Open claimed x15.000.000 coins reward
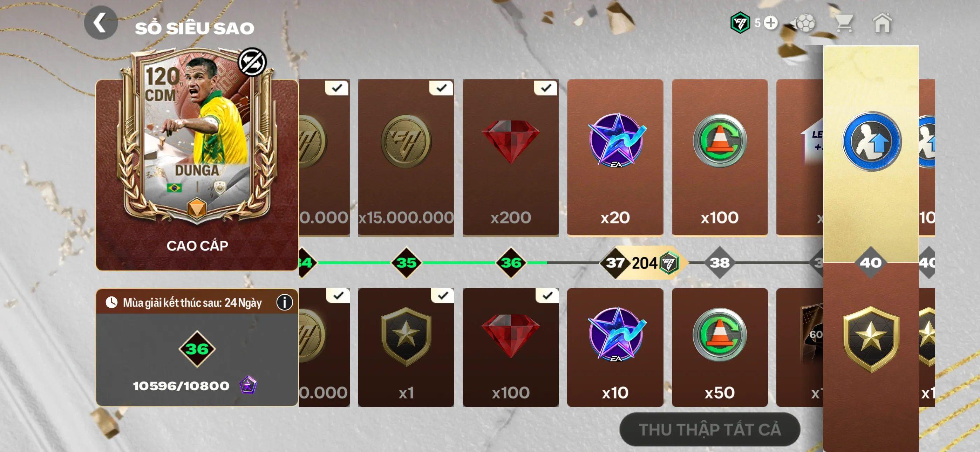 (x=406, y=158)
